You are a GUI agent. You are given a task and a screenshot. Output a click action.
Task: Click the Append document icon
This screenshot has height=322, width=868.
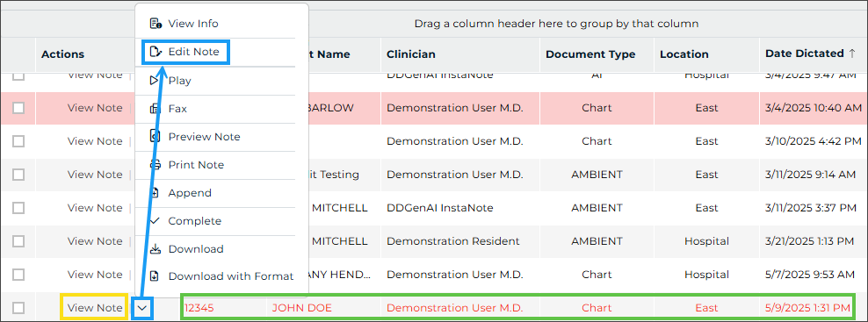155,192
